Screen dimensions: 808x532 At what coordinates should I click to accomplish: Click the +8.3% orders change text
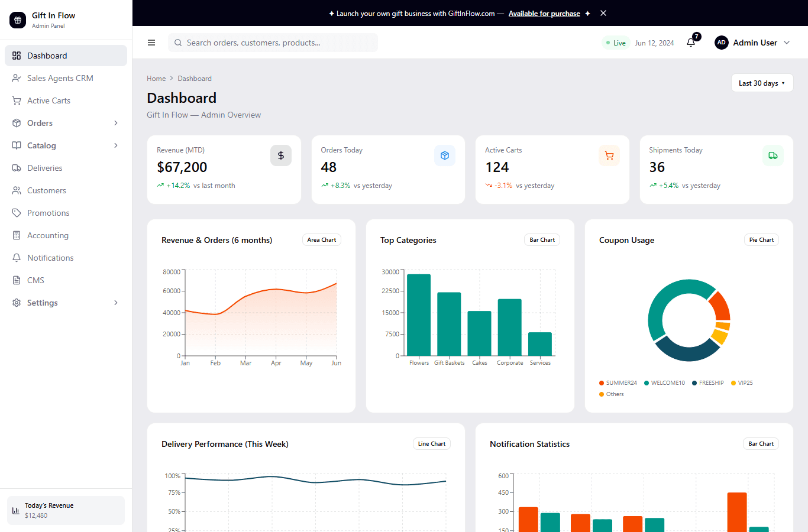(x=340, y=186)
